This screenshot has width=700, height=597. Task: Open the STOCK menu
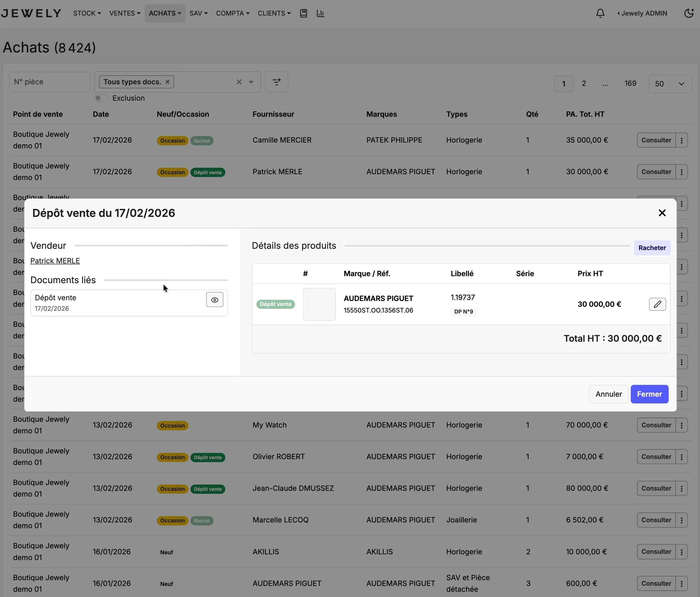point(87,13)
